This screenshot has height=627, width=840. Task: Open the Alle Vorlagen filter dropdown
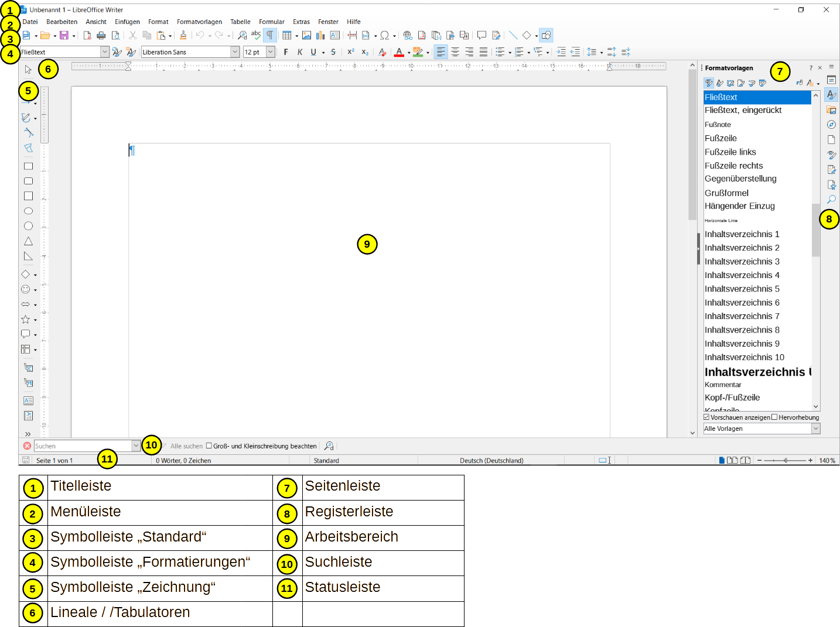pyautogui.click(x=815, y=429)
